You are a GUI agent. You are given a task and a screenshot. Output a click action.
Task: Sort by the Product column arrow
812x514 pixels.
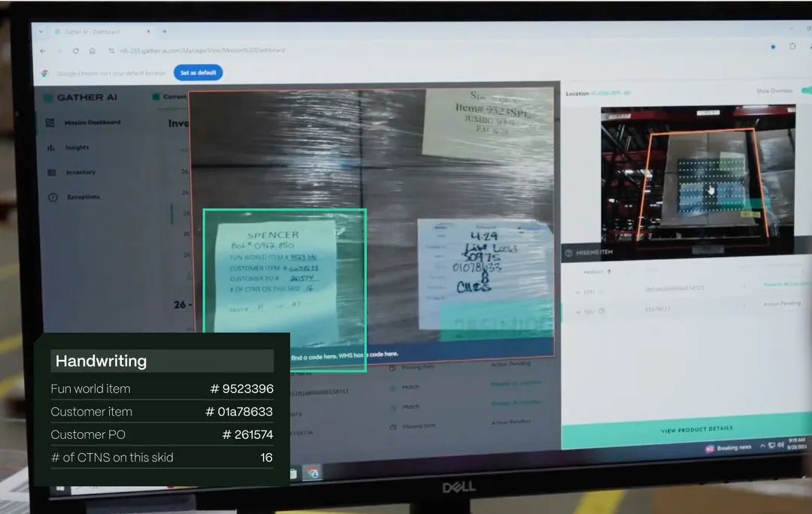pos(609,271)
